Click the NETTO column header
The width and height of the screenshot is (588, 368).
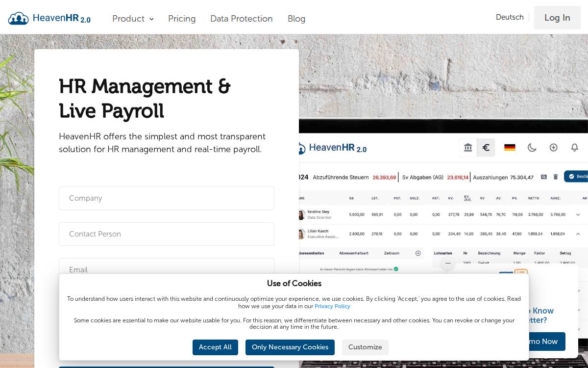pos(534,198)
